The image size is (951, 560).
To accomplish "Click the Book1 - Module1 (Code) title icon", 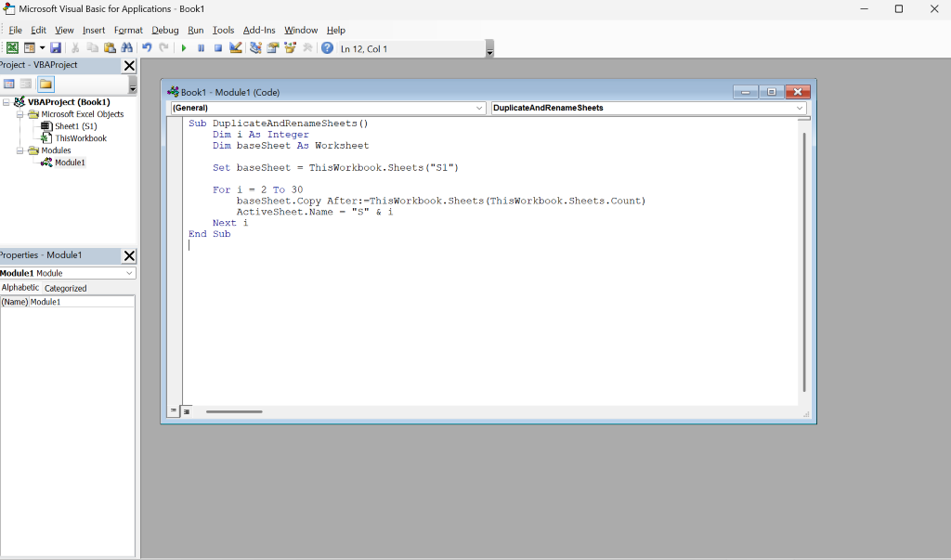I will (173, 92).
